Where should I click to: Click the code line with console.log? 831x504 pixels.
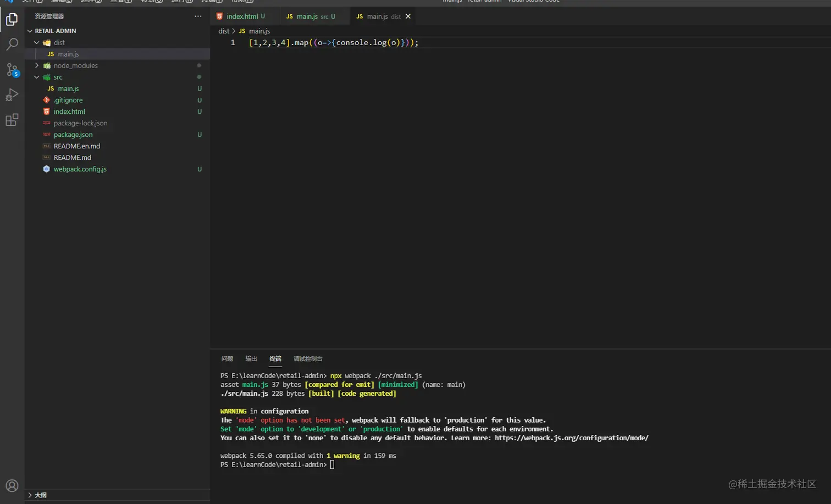click(x=334, y=42)
